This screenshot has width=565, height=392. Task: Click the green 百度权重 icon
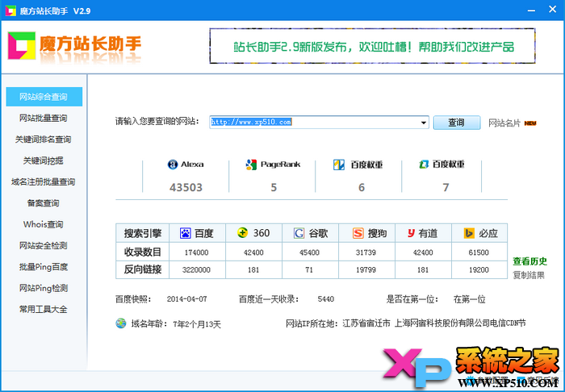424,165
